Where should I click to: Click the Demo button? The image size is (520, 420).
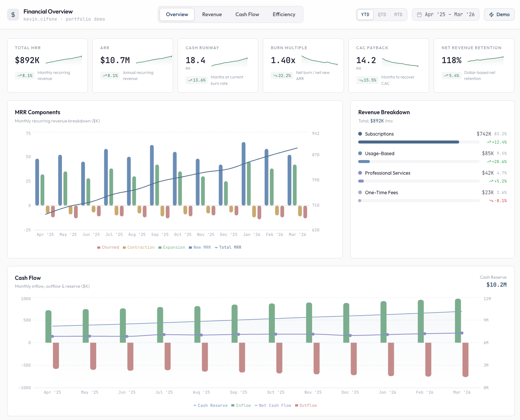click(x=499, y=15)
